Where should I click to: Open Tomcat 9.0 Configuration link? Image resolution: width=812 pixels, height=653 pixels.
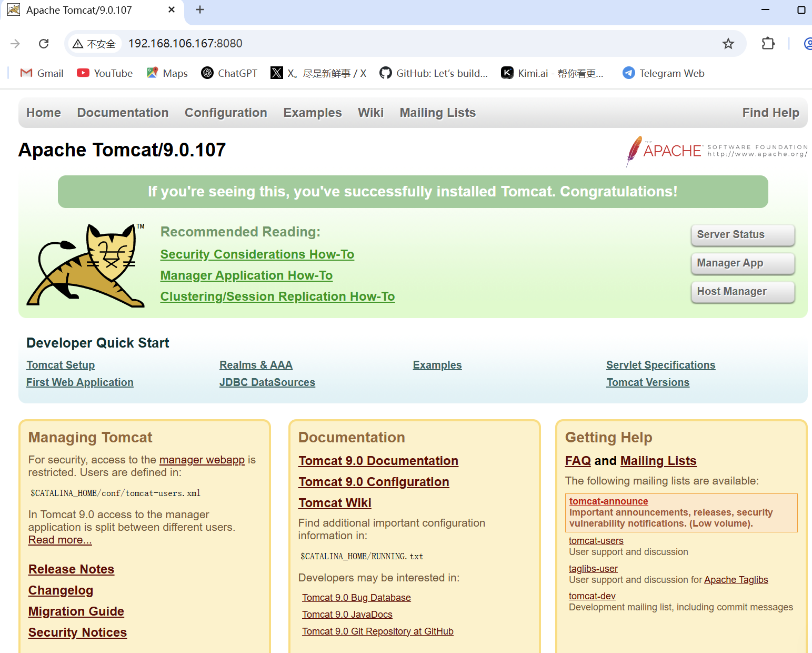[374, 482]
